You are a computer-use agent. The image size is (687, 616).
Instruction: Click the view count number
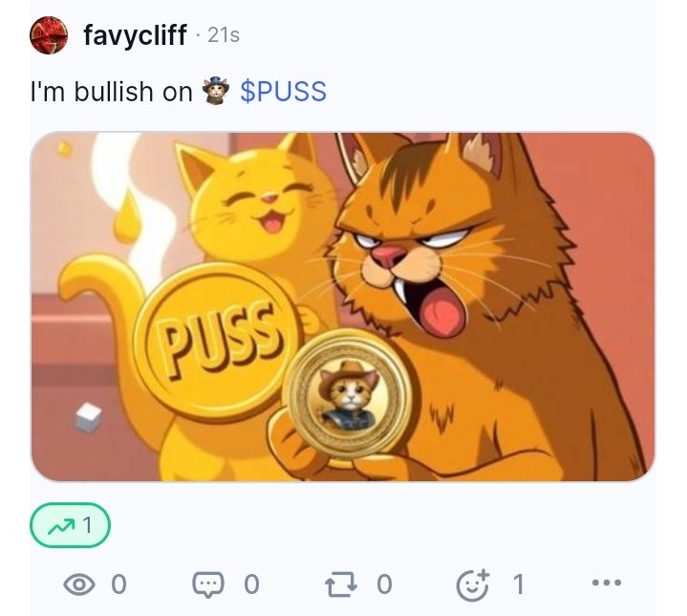coord(118,584)
